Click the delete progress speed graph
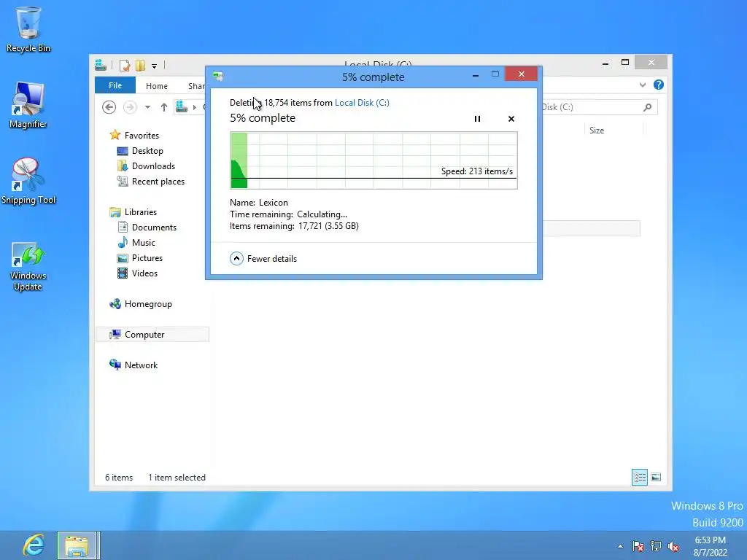Screen dimensions: 747x560 click(x=373, y=160)
